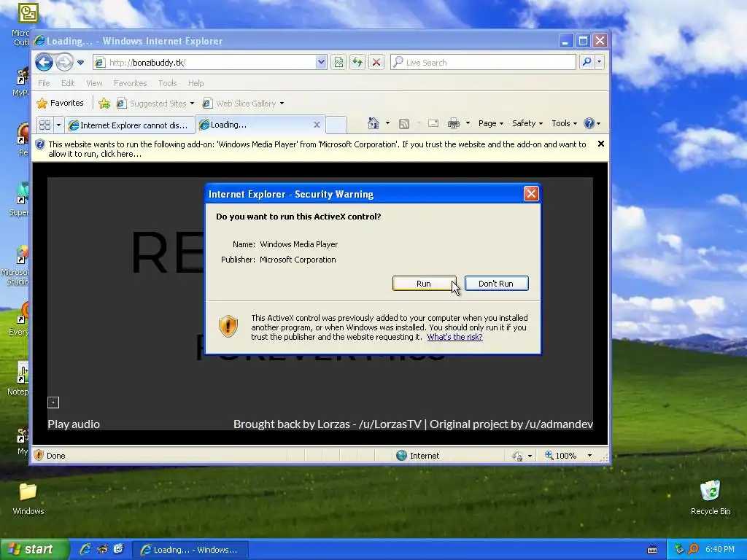Open a new blank tab
This screenshot has width=747, height=560.
point(336,125)
